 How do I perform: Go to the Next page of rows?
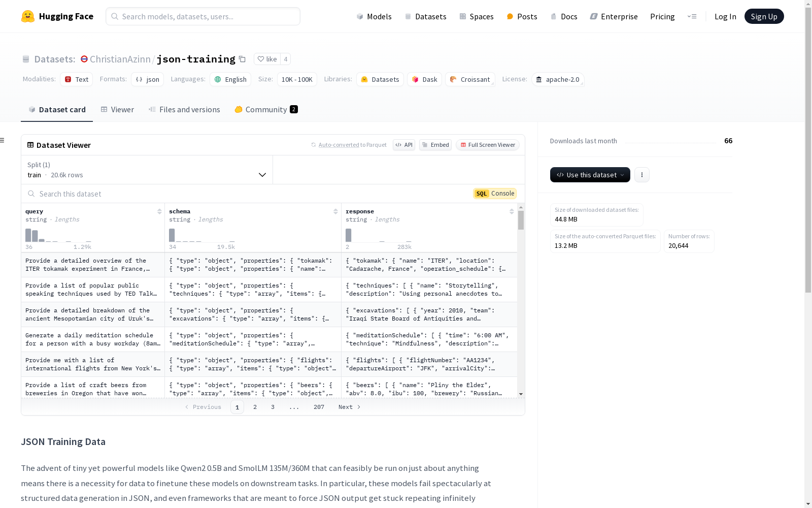coord(349,407)
